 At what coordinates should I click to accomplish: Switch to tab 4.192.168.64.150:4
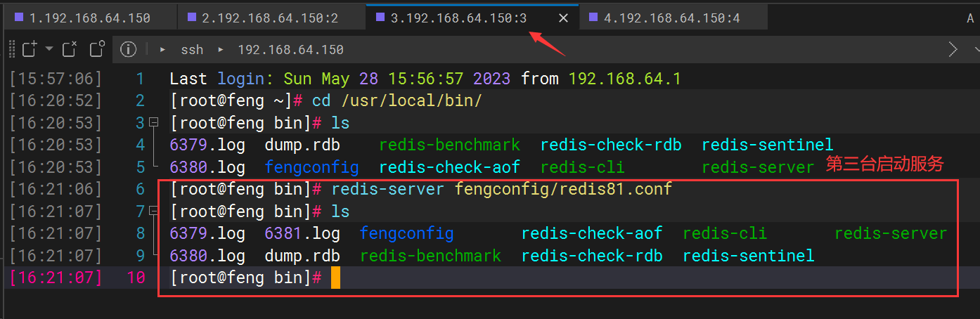tap(672, 18)
